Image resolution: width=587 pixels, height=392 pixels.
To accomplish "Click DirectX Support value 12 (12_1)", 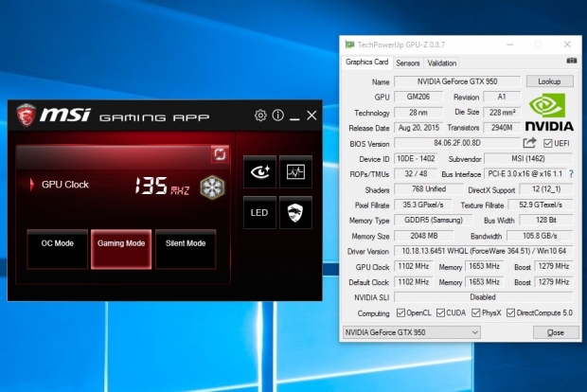I will point(546,189).
